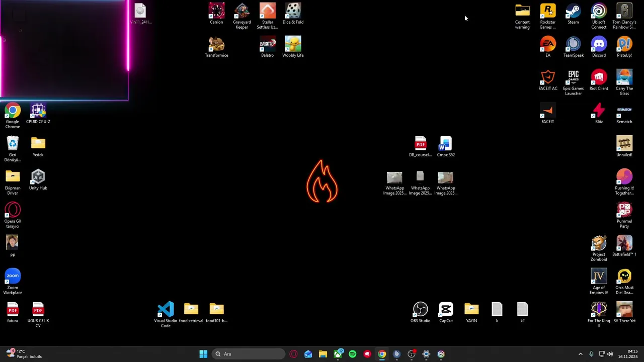
Task: Select the Age of Empires IV icon
Action: 599,282
